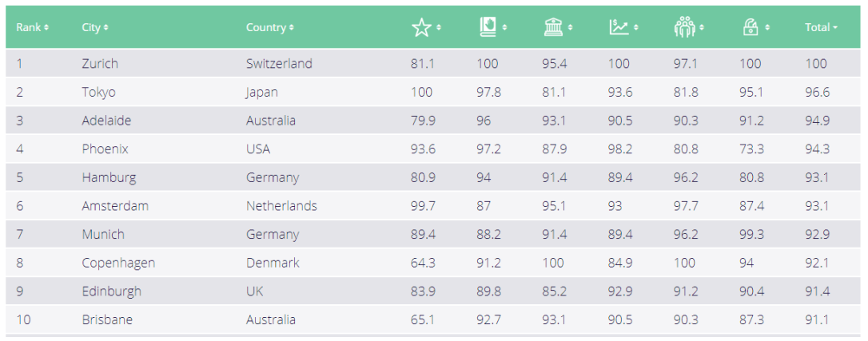Click the book with hand icon header
This screenshot has height=341, width=868.
[x=488, y=27]
